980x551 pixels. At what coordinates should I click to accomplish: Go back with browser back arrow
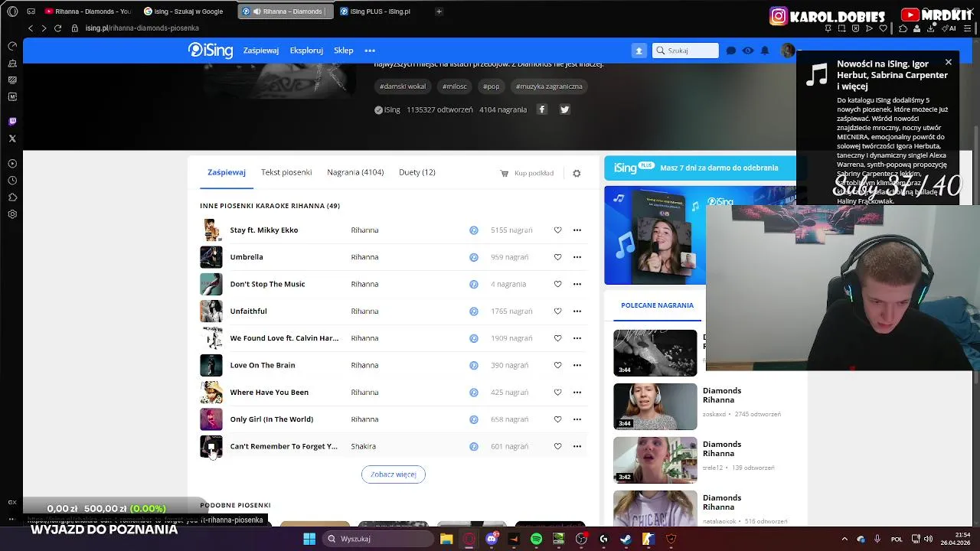coord(31,28)
